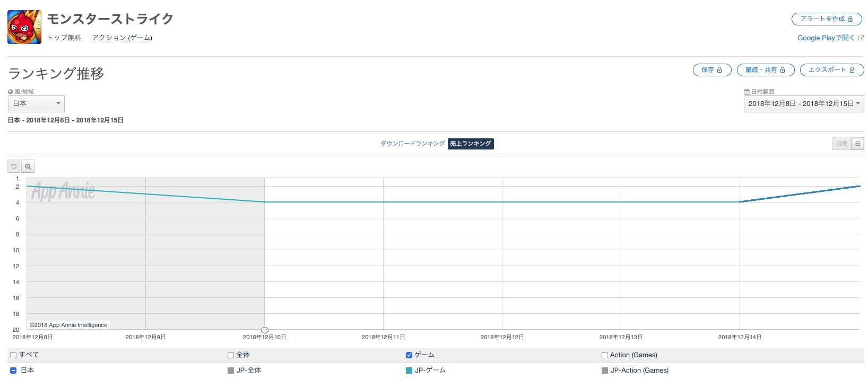Screen dimensions: 868x388
Task: Click the range handle at 2018年12月10日
Action: coord(265,330)
